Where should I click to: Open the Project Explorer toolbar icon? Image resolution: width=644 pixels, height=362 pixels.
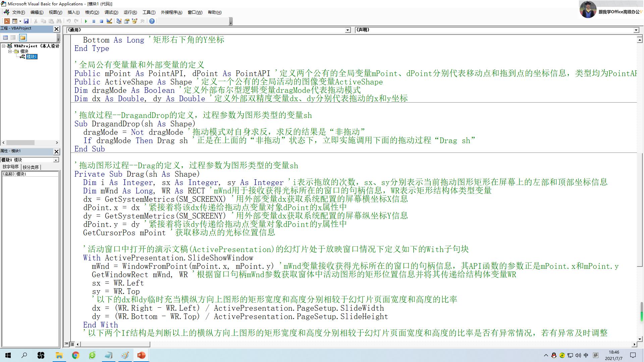(x=119, y=21)
